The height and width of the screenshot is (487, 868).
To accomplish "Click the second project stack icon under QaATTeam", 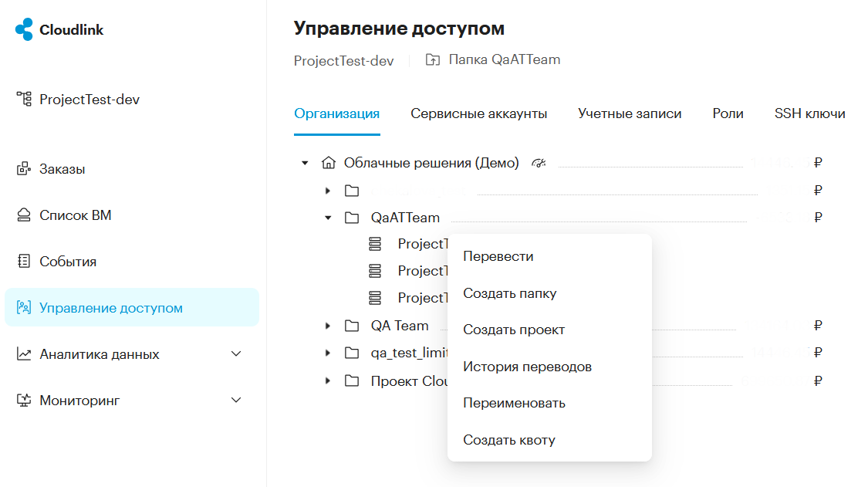I will [375, 271].
